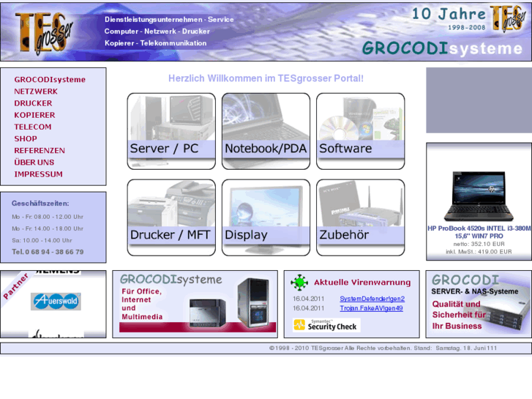This screenshot has width=532, height=399.
Task: Go to the NETZWERK section
Action: coord(36,92)
